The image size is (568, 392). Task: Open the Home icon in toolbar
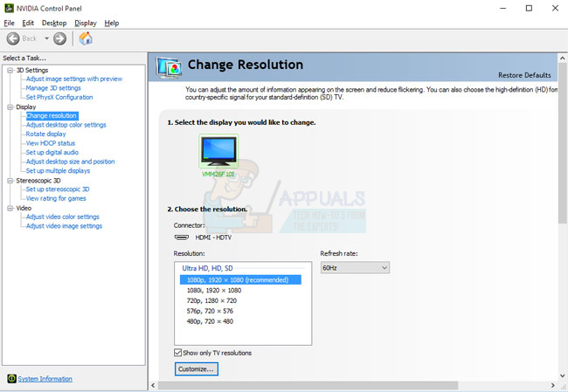(86, 38)
